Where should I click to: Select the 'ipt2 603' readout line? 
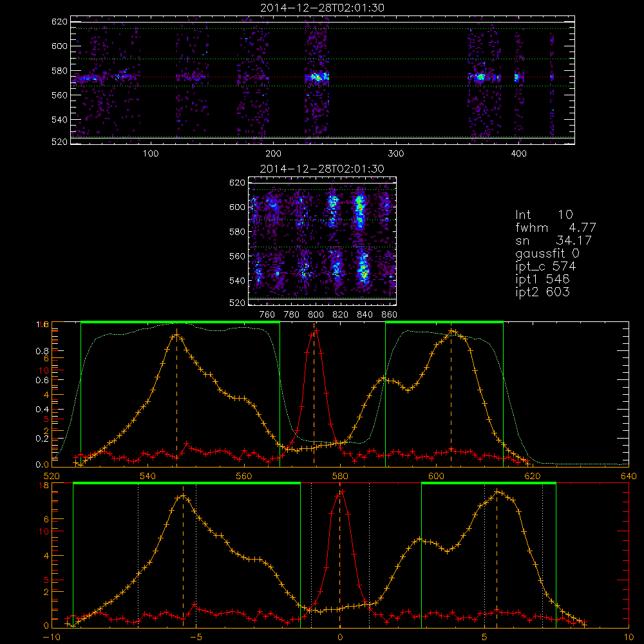(542, 292)
